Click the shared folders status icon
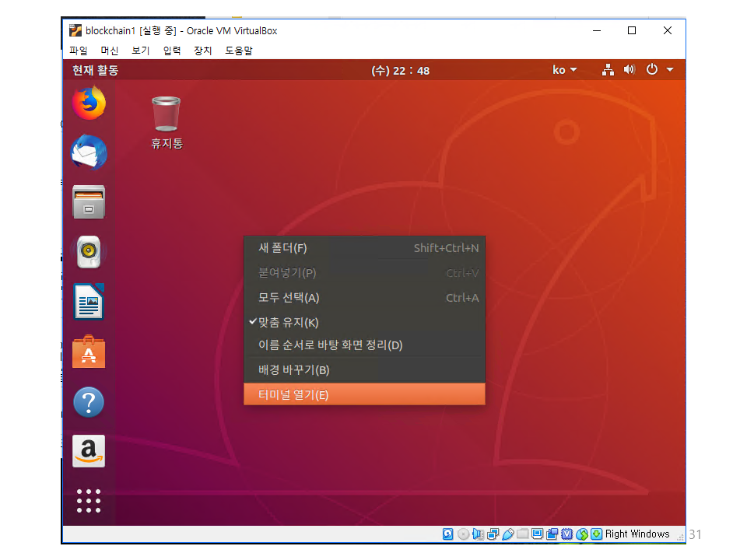747x560 pixels. click(523, 534)
